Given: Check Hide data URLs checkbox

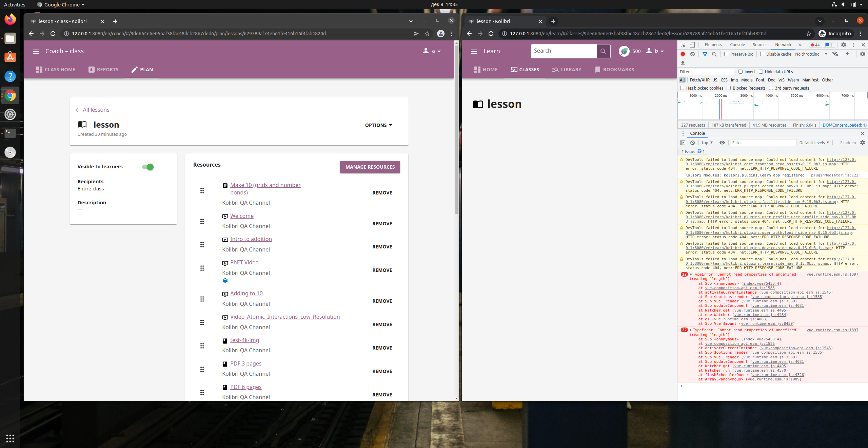Looking at the screenshot, I should (761, 72).
